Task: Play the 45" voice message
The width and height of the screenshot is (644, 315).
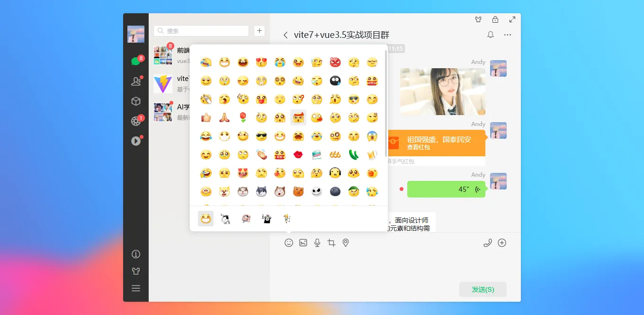Action: tap(447, 189)
